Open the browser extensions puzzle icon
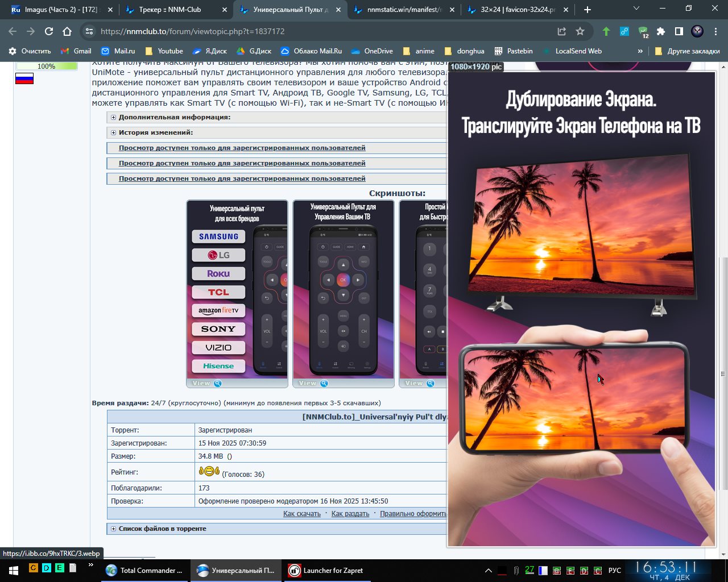 (660, 31)
